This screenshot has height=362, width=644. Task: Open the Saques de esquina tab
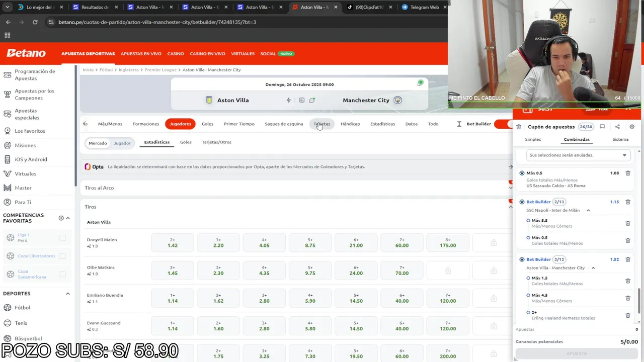tap(284, 124)
